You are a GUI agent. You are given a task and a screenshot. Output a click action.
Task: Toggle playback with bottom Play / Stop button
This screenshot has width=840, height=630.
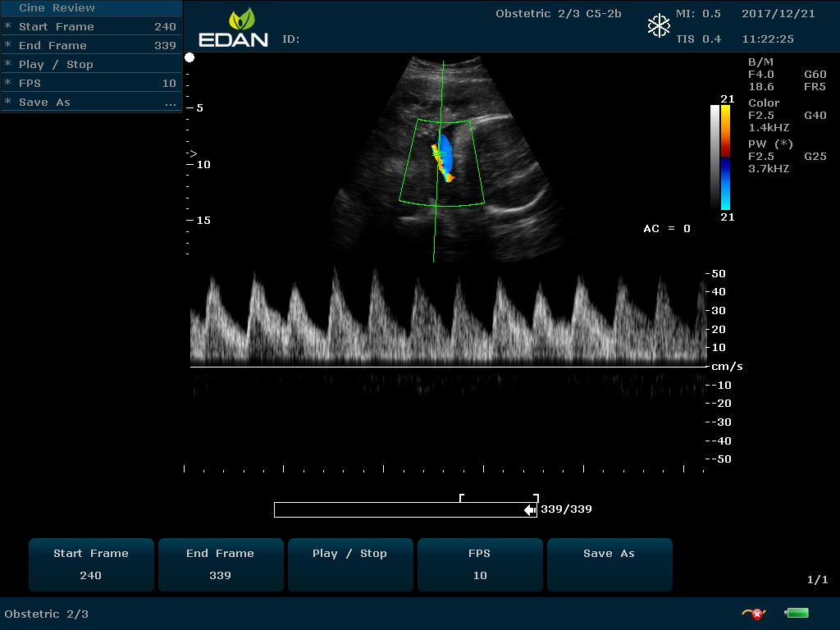[x=349, y=564]
